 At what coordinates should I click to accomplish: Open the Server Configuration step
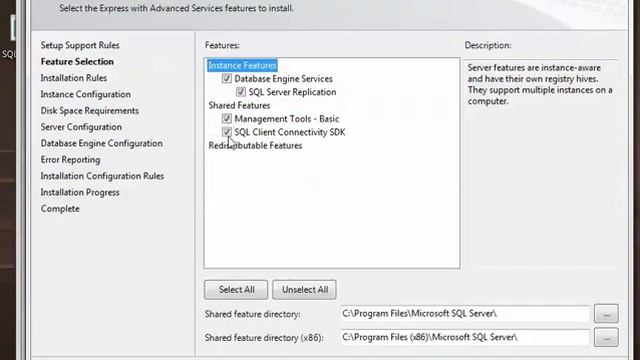click(81, 127)
